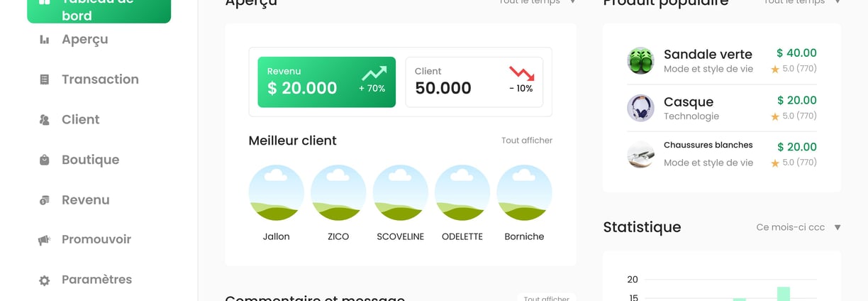Click Tout afficher next to Meilleur client
Image resolution: width=868 pixels, height=301 pixels.
click(x=527, y=141)
